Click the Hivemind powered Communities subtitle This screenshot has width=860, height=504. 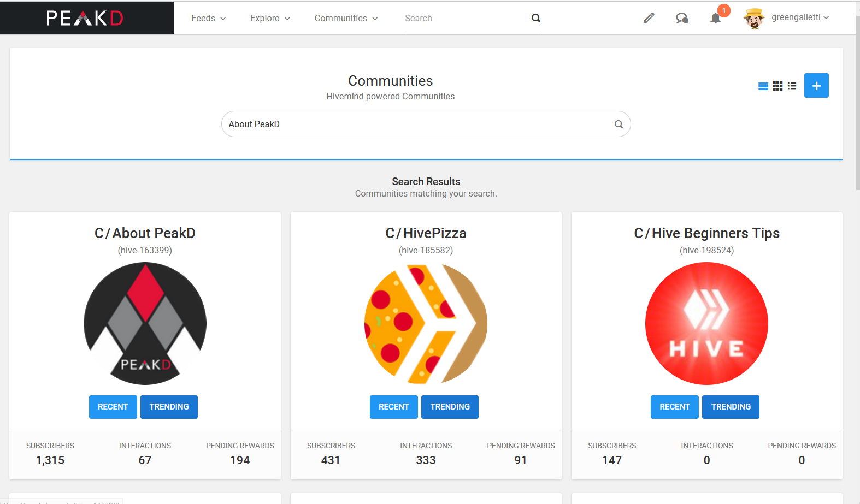click(391, 96)
